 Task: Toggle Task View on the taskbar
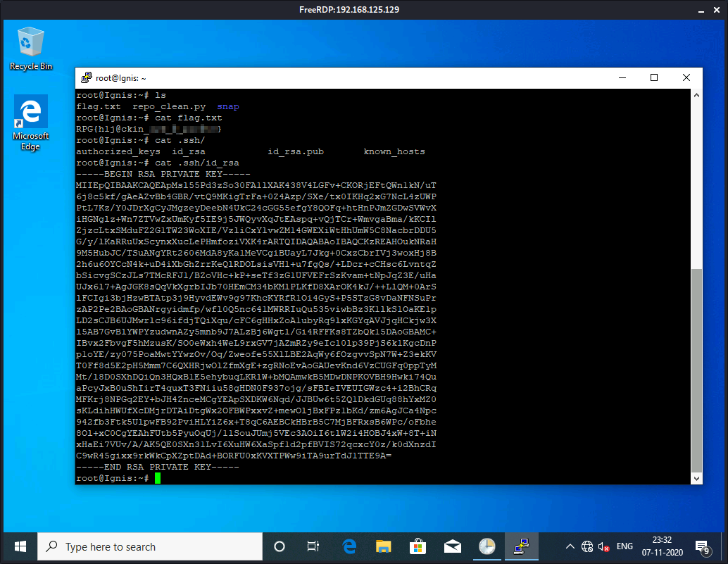click(x=313, y=546)
